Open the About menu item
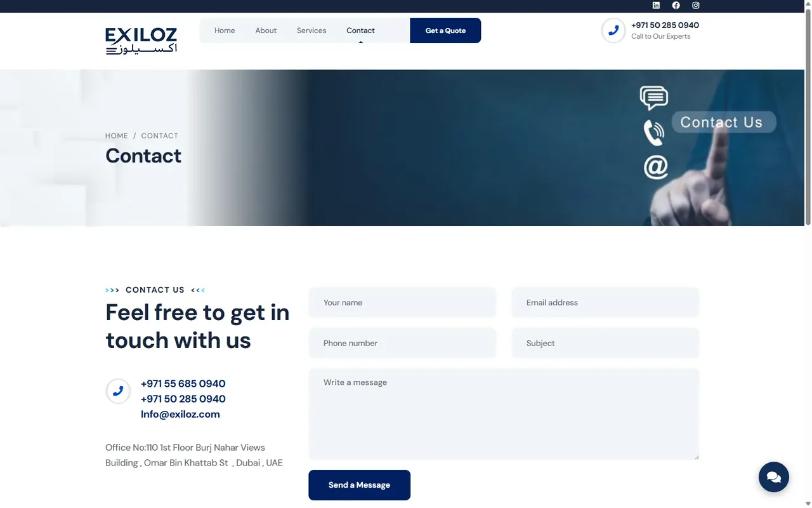 point(266,30)
